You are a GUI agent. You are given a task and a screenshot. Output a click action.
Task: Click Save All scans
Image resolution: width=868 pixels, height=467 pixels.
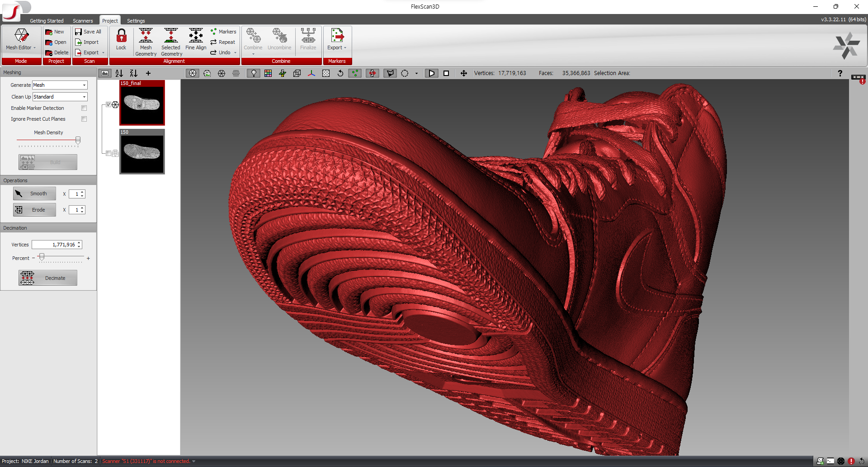88,32
